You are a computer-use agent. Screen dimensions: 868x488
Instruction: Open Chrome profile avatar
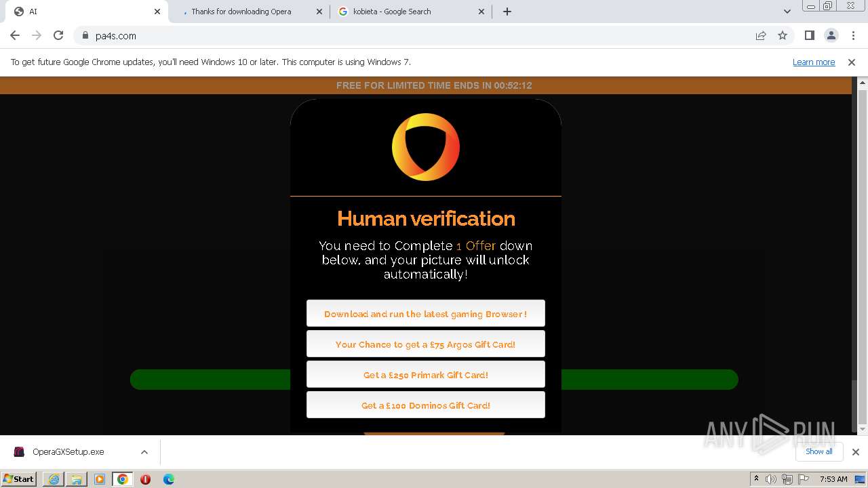click(x=831, y=35)
